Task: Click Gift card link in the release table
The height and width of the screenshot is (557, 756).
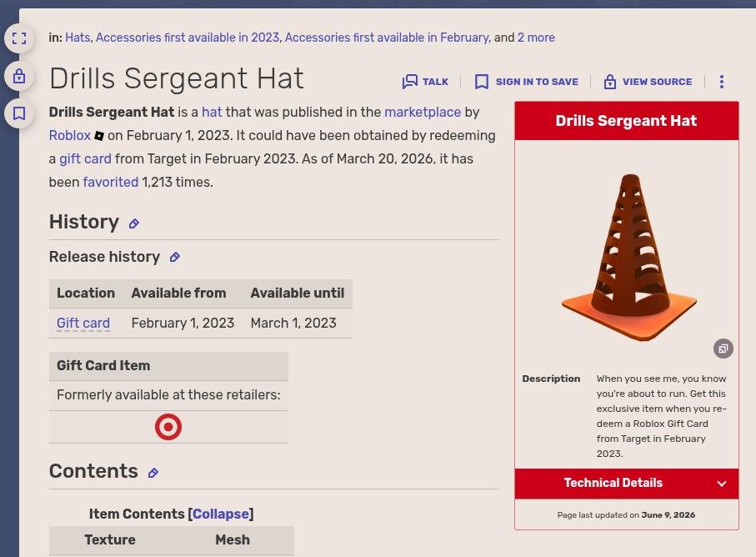Action: (83, 323)
